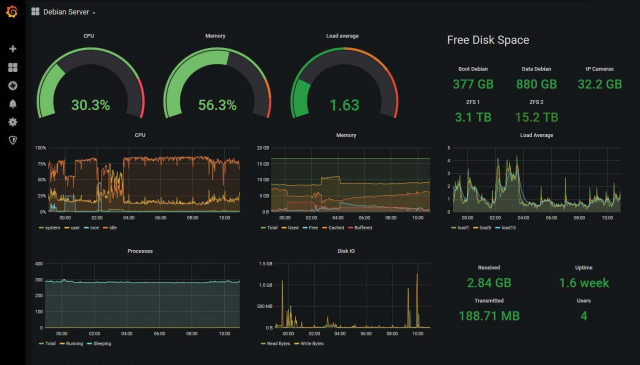
Task: Toggle the user series in CPU legend
Action: tap(72, 228)
